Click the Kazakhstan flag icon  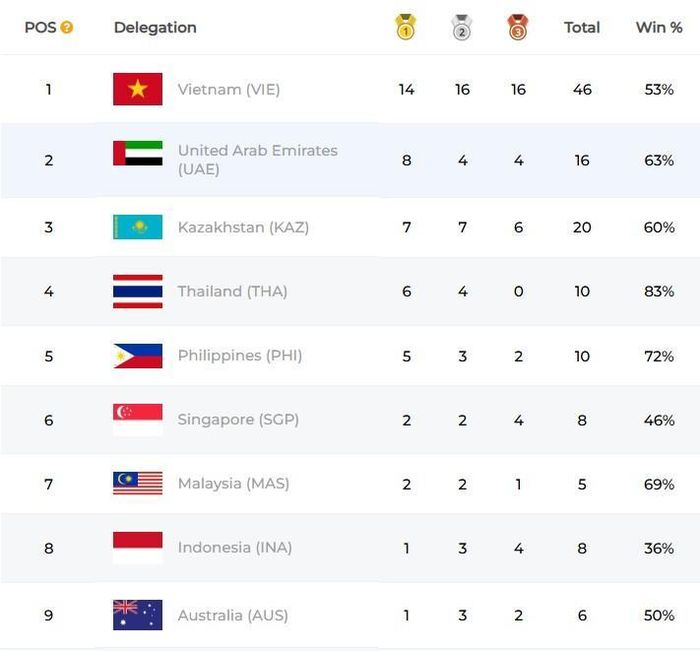click(x=138, y=227)
